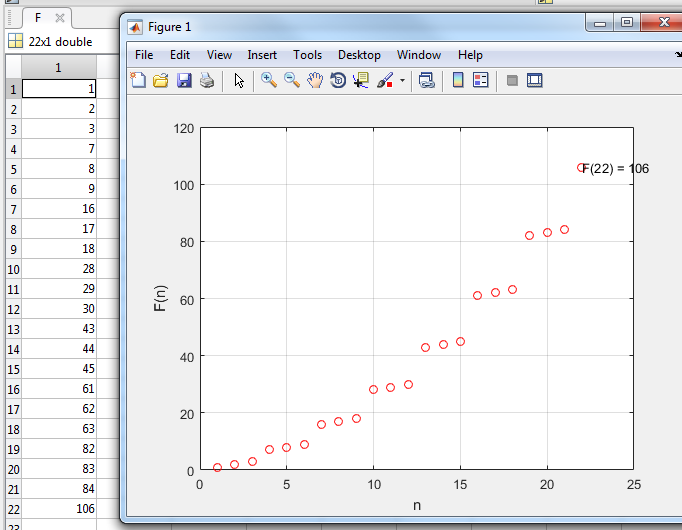The image size is (682, 530).
Task: Click the 22x1 double grid icon
Action: [x=15, y=41]
